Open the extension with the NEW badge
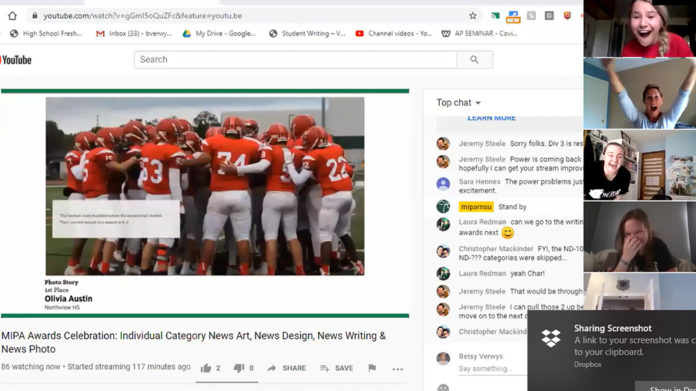Screen dimensions: 696x391 513,17
